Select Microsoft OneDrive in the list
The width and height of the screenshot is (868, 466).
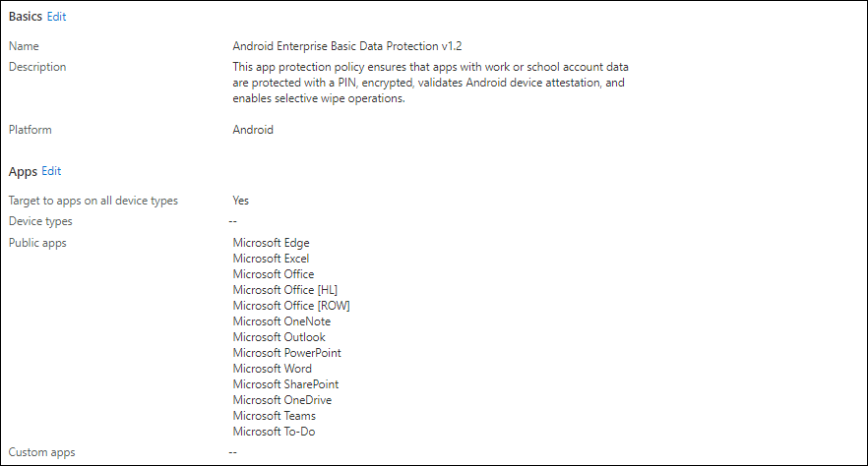tap(282, 400)
